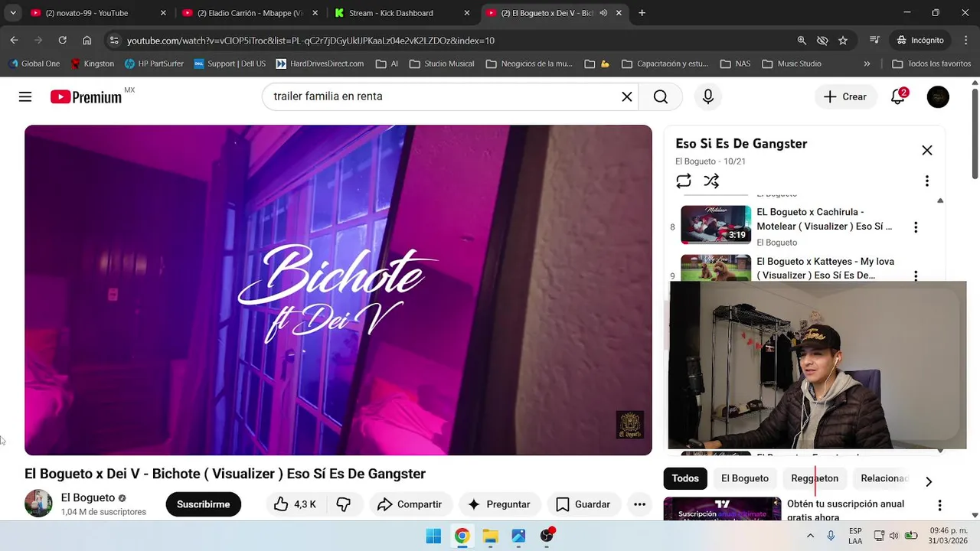Screen dimensions: 980x551
Task: Like the video with thumbs up
Action: [295, 504]
